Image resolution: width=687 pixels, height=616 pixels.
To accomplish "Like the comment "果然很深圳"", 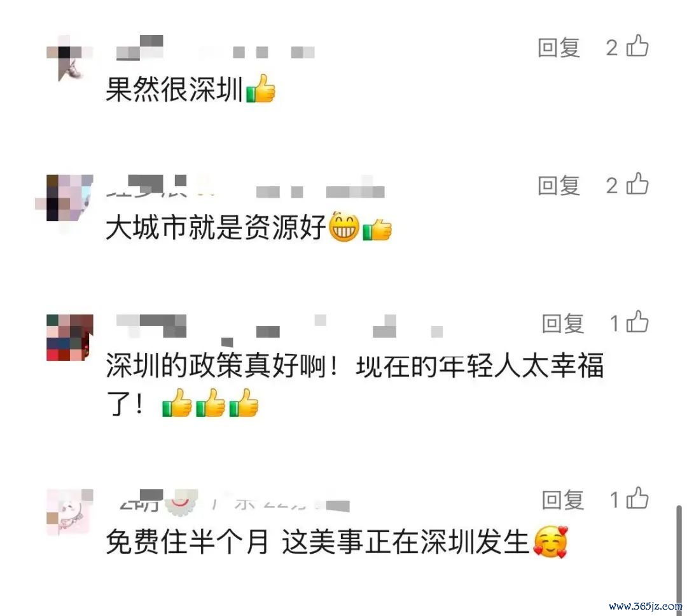I will tap(637, 46).
